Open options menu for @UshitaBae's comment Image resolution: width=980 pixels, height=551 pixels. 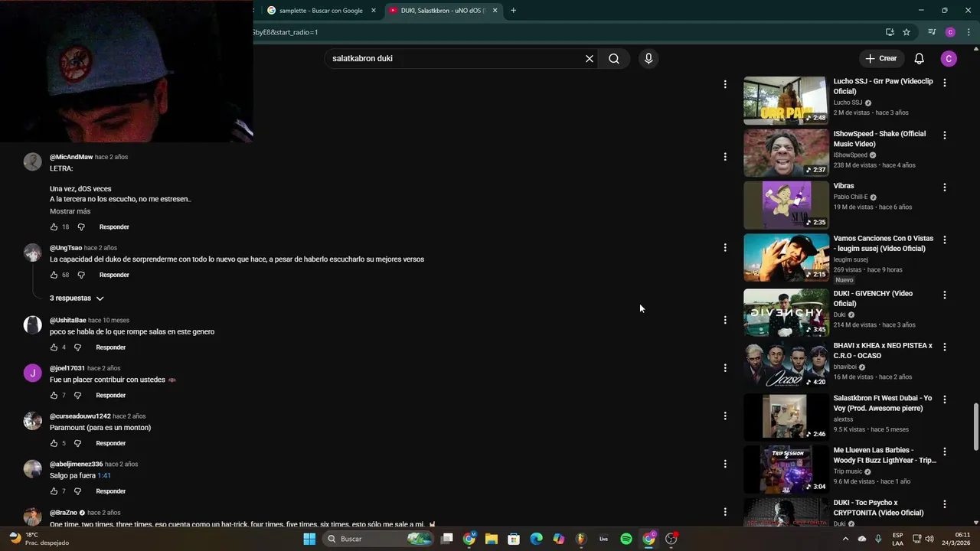coord(725,320)
